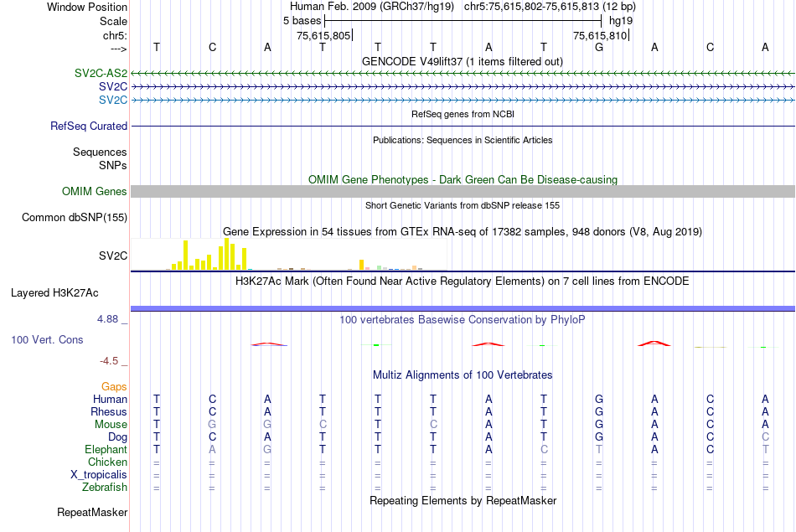Click the GENCODE V49lift37 track title

[x=462, y=61]
